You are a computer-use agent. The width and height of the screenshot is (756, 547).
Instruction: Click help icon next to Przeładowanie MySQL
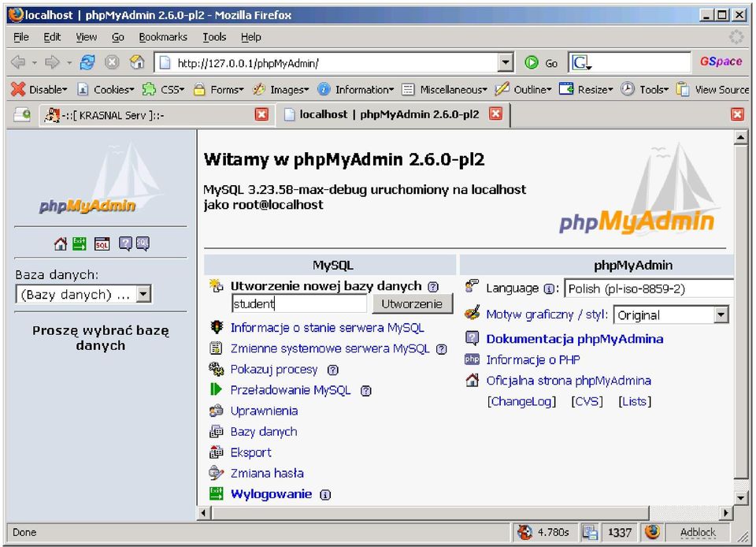coord(366,391)
